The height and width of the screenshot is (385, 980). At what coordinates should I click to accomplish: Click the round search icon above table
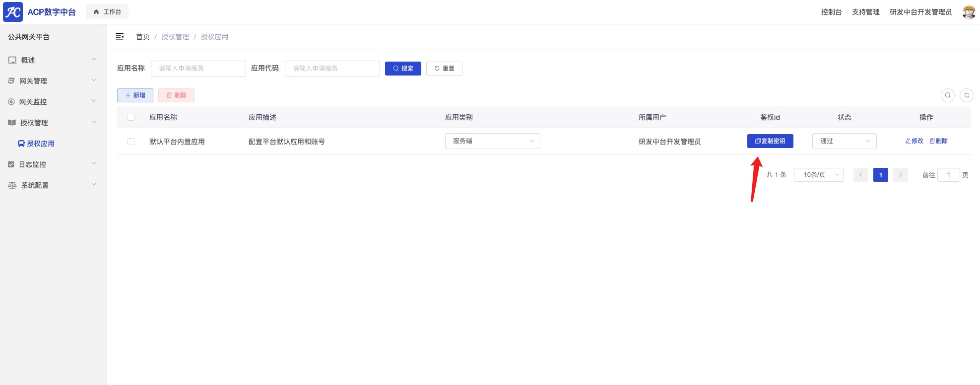point(947,95)
